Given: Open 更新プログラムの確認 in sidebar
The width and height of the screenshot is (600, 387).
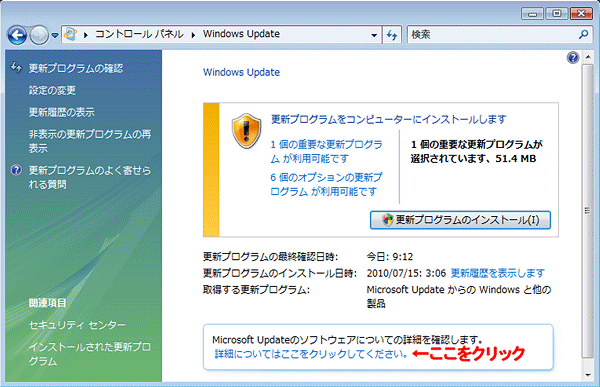Looking at the screenshot, I should click(76, 68).
